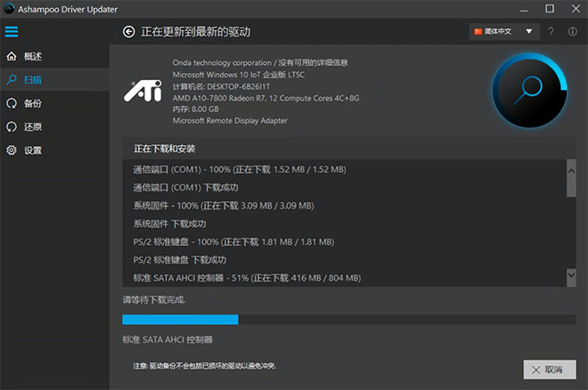Click the Onda technology corporation line
The image size is (588, 390).
click(x=260, y=62)
